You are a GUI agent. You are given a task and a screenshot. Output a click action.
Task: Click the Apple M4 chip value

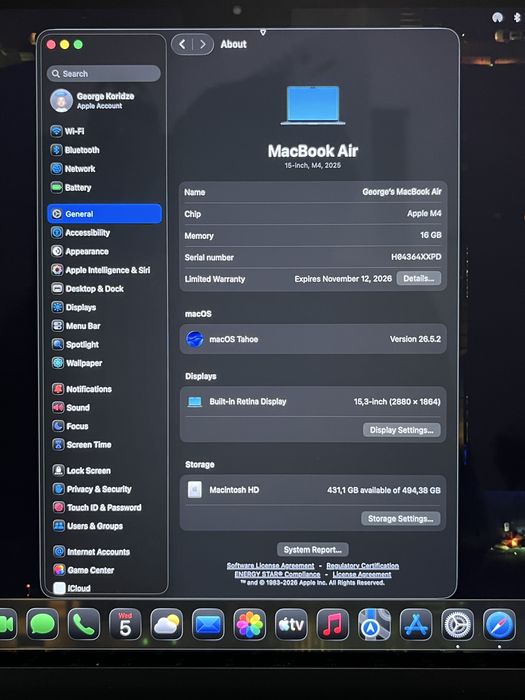424,213
